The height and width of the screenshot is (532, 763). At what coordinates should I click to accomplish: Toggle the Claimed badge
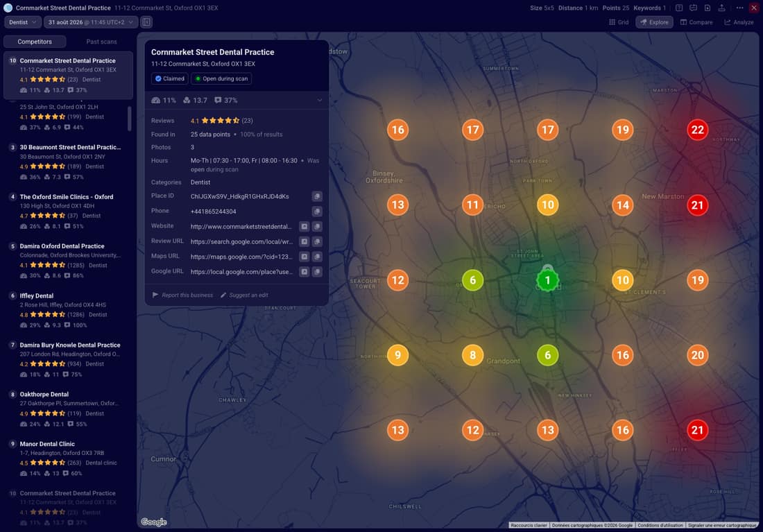tap(170, 78)
